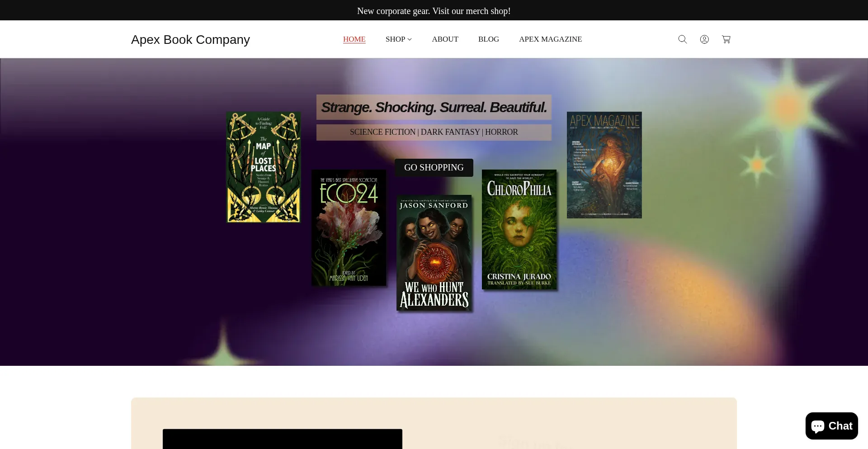Image resolution: width=868 pixels, height=449 pixels.
Task: Click the Science Fiction genre tagline bar
Action: point(434,132)
